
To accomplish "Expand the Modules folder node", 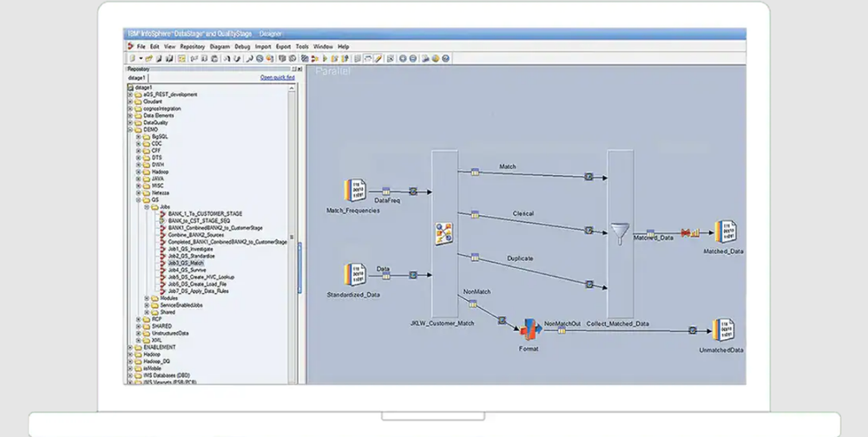I will pos(147,298).
